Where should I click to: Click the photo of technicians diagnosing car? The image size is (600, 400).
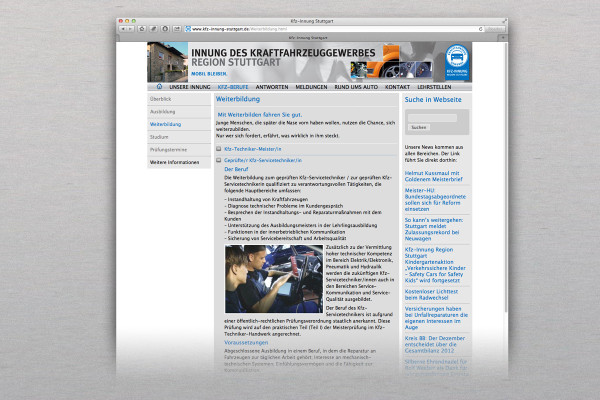coord(274,279)
